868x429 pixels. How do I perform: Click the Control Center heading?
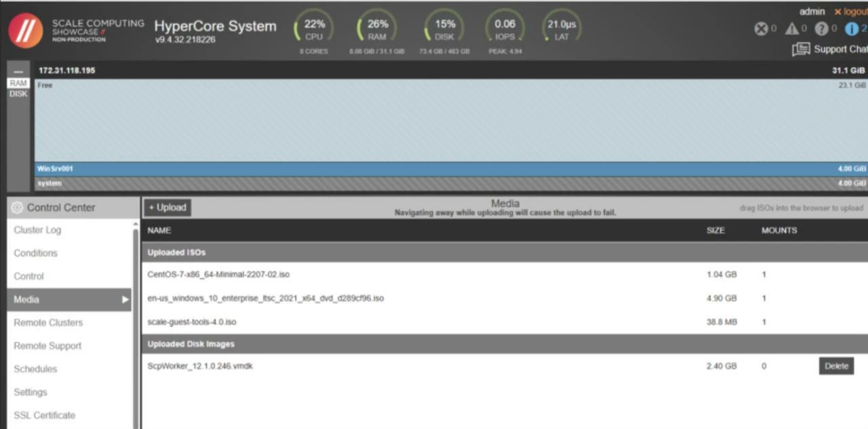61,208
